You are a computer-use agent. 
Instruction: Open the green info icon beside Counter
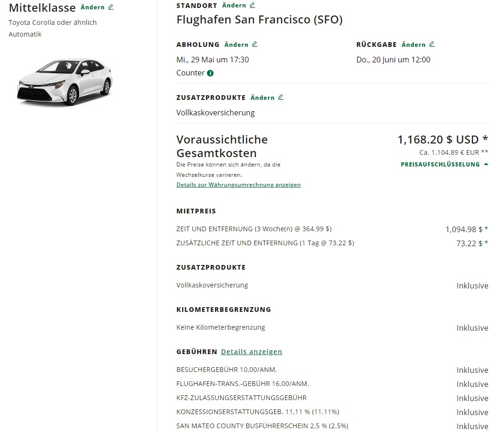210,73
